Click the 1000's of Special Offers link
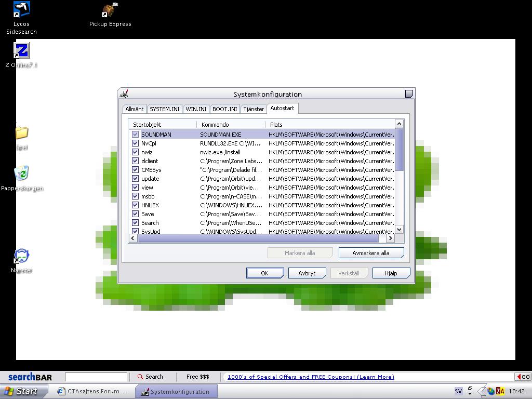The width and height of the screenshot is (532, 399). coord(311,377)
